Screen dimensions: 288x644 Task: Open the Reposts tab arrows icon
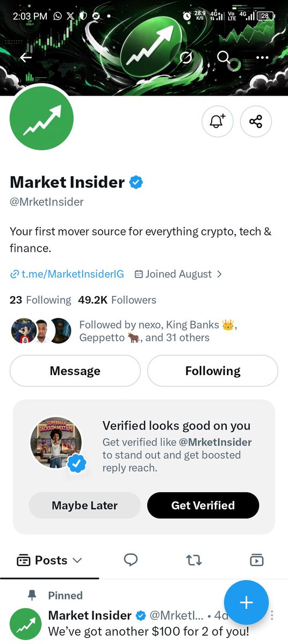click(x=193, y=560)
